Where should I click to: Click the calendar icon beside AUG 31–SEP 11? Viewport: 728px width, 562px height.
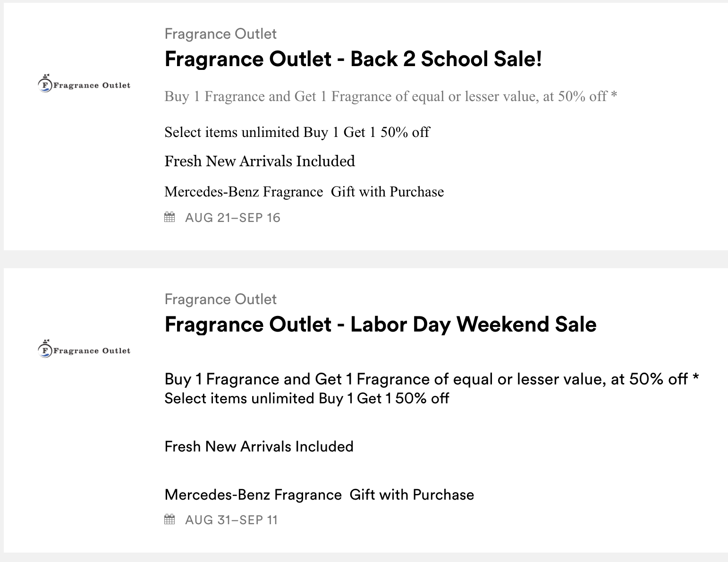[169, 519]
